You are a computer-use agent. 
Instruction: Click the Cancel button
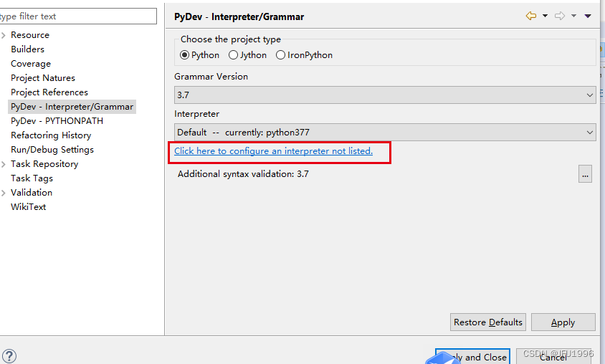[553, 357]
